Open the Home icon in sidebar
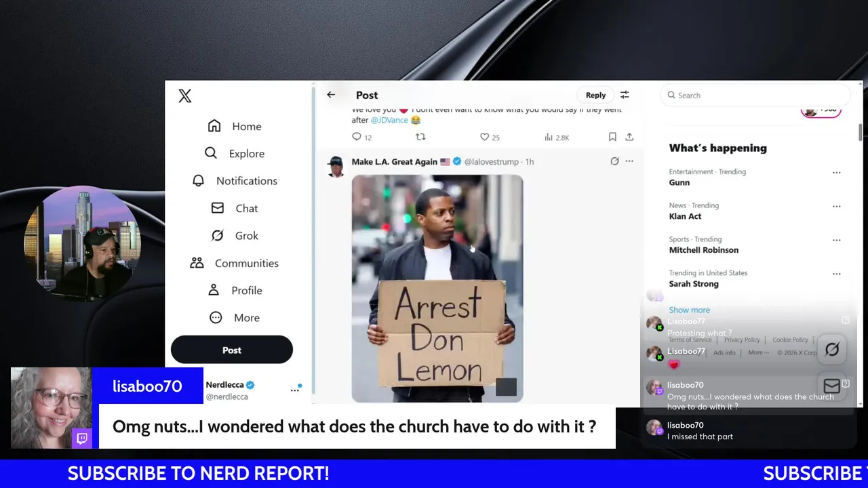868x488 pixels. [x=214, y=126]
